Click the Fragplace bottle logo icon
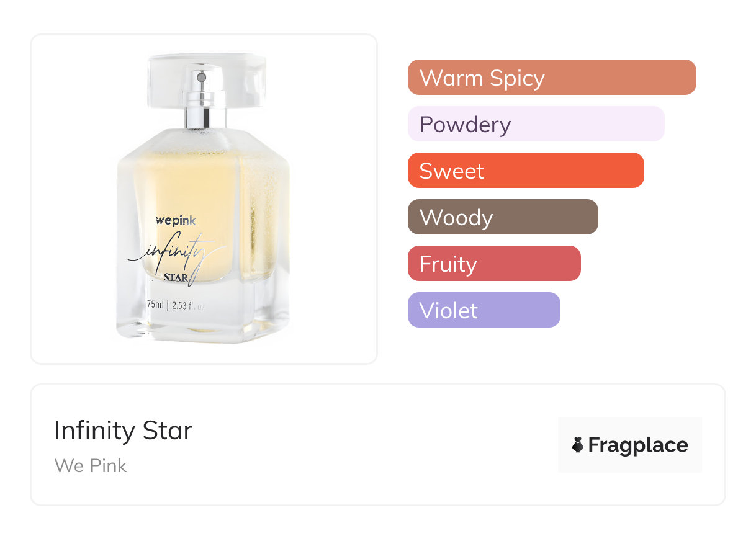Image resolution: width=756 pixels, height=536 pixels. 578,445
